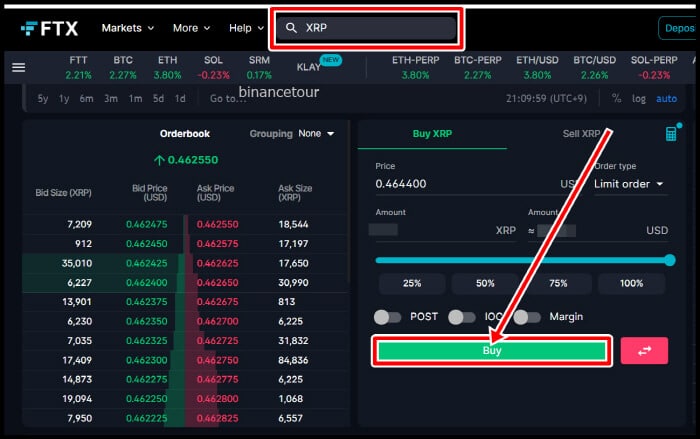This screenshot has height=439, width=700.
Task: Switch to the Sell XRP tab
Action: [x=581, y=134]
